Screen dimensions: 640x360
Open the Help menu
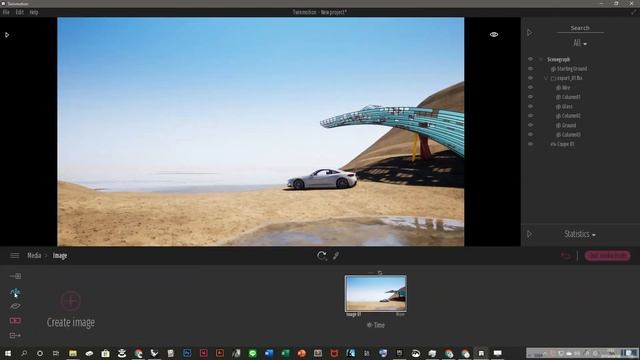(x=34, y=12)
